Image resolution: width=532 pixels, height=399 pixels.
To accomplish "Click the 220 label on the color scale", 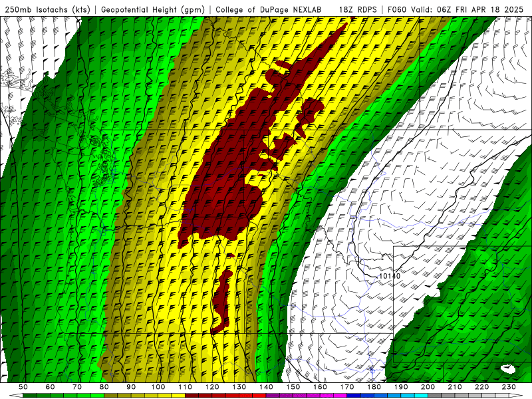I will pos(481,387).
